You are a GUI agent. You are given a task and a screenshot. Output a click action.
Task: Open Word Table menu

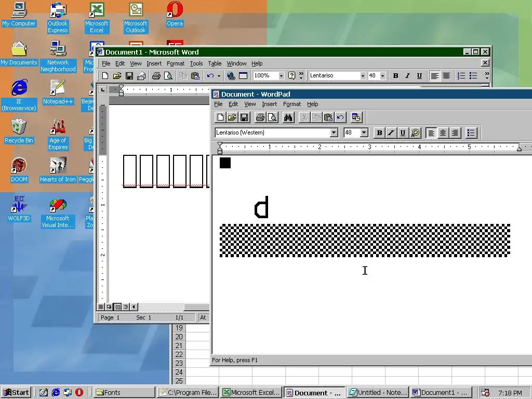click(x=215, y=63)
